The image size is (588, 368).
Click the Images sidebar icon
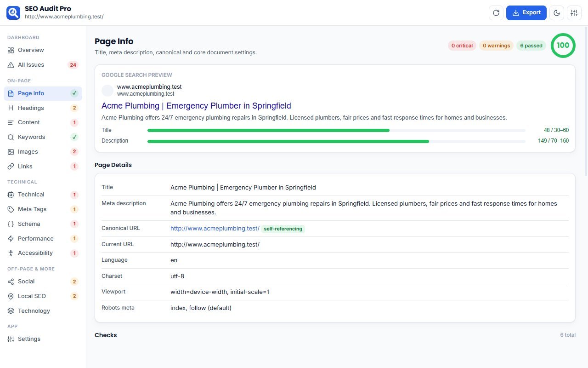tap(11, 152)
